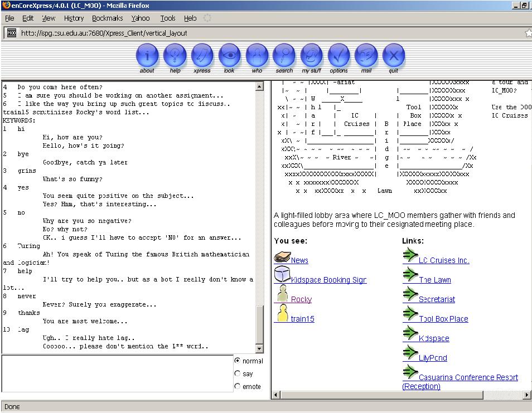Click green arrow beside LilyPond

[410, 353]
